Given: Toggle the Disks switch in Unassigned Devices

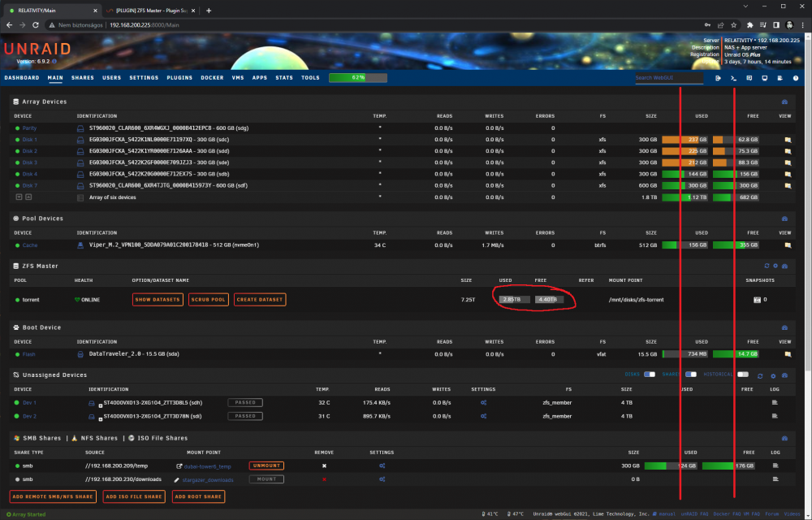Looking at the screenshot, I should click(x=650, y=375).
